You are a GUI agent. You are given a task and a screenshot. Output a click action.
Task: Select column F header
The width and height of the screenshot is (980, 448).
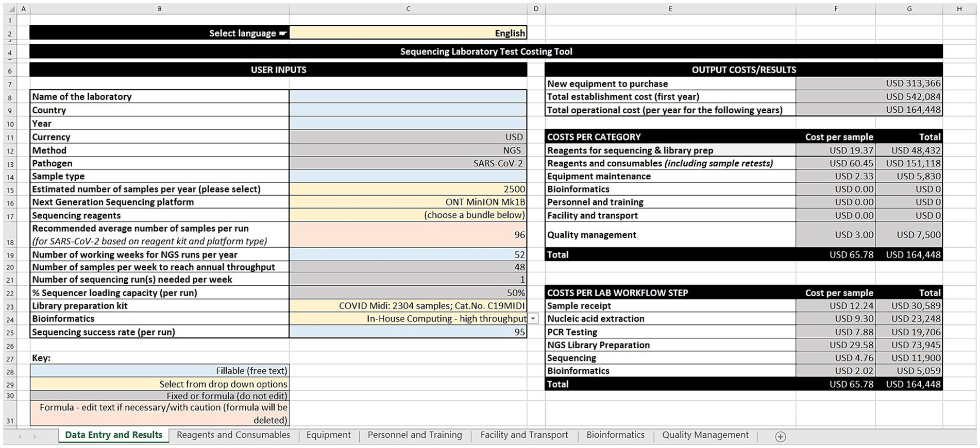(835, 9)
